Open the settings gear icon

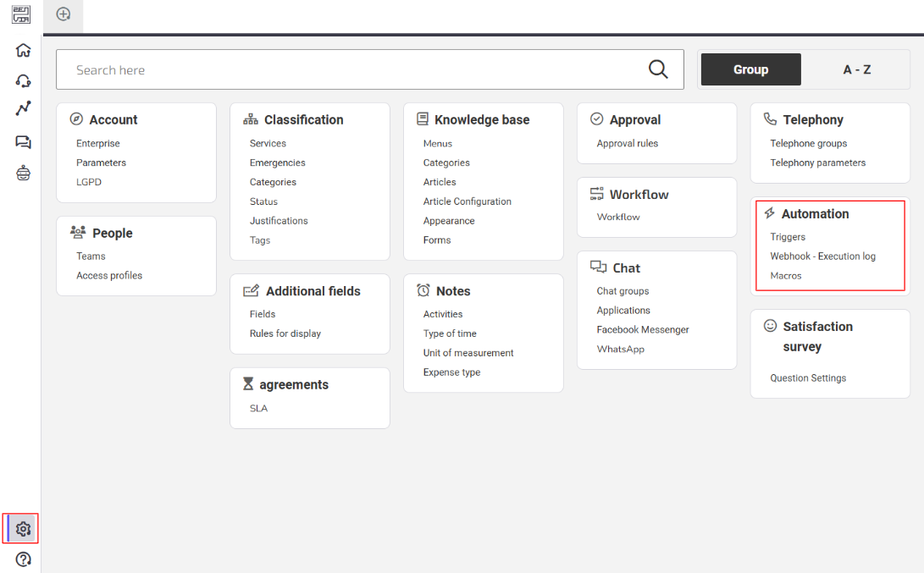tap(23, 529)
